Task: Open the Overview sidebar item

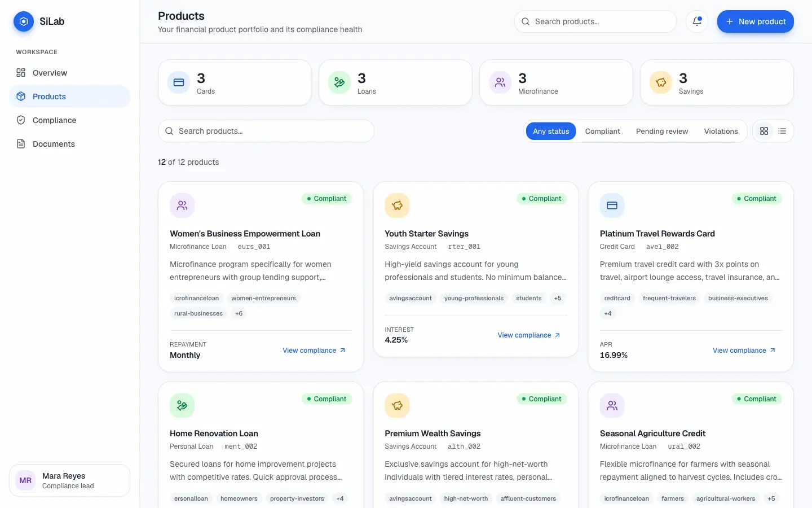Action: (69, 73)
